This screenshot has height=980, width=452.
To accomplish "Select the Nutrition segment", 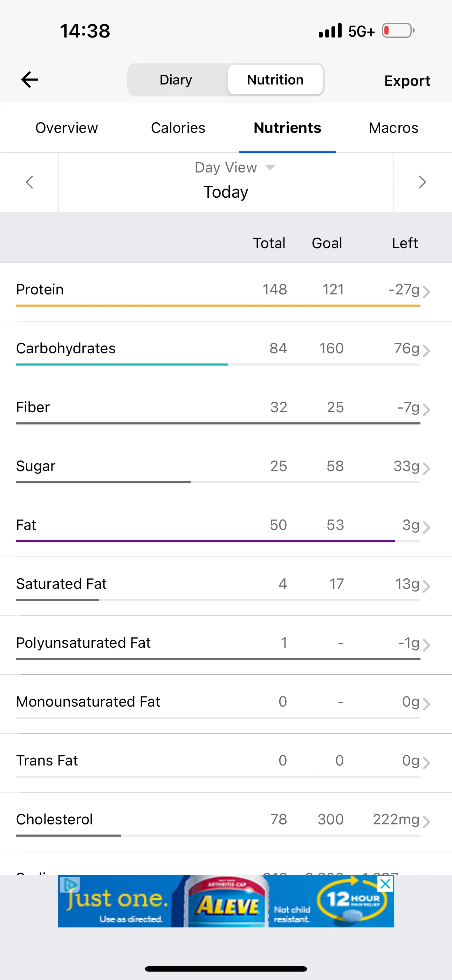I will point(275,80).
